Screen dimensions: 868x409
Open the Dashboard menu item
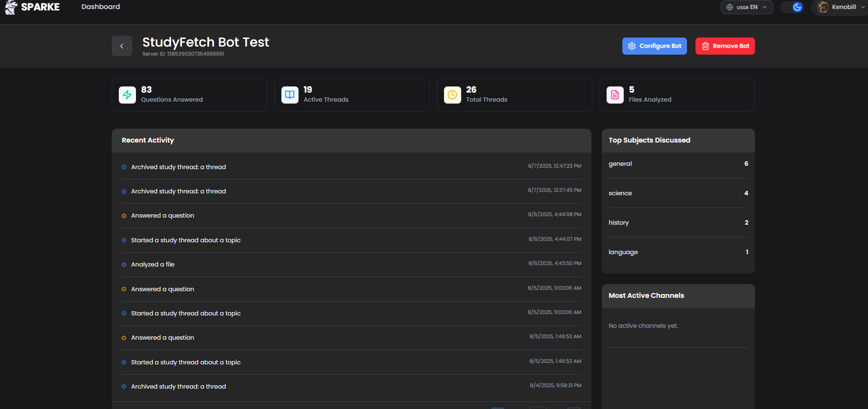[x=100, y=7]
